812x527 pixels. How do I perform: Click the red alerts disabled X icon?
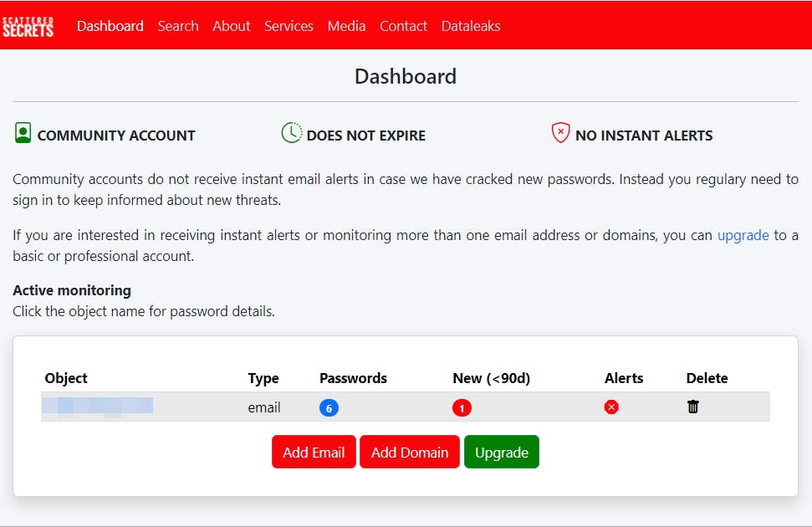point(611,407)
